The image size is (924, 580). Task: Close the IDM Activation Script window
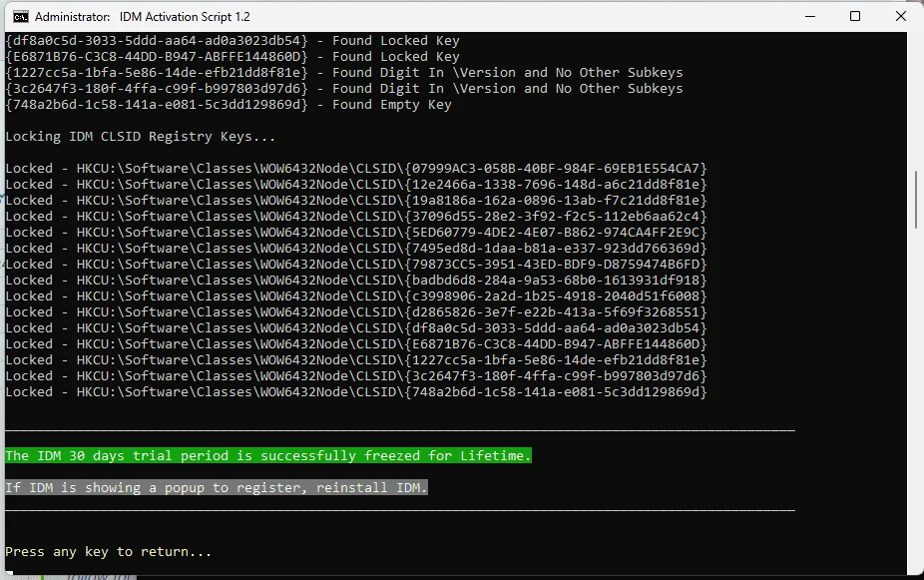pos(900,17)
